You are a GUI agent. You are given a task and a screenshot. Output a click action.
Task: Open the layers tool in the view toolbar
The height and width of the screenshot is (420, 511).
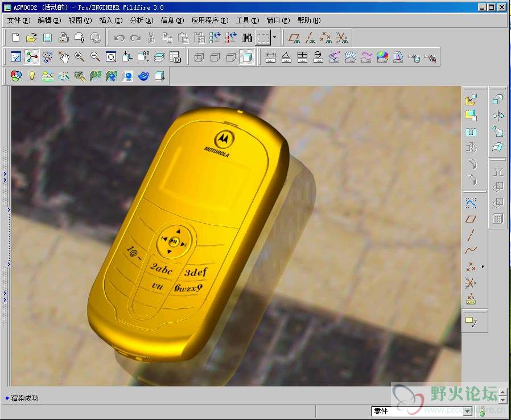point(159,57)
